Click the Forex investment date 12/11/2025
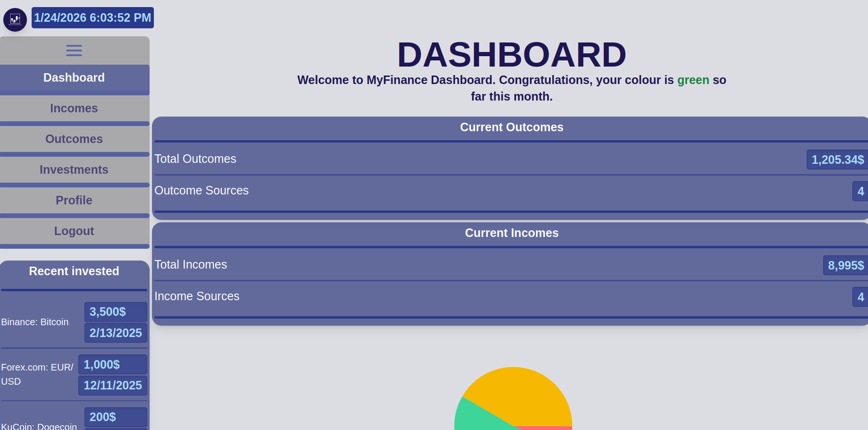The width and height of the screenshot is (868, 430). point(112,386)
